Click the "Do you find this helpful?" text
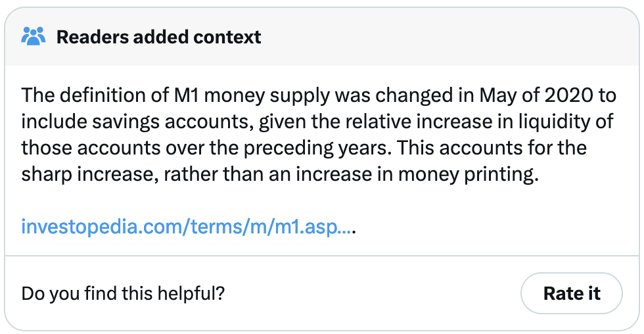Screen dimensions: 644x334 (x=123, y=293)
